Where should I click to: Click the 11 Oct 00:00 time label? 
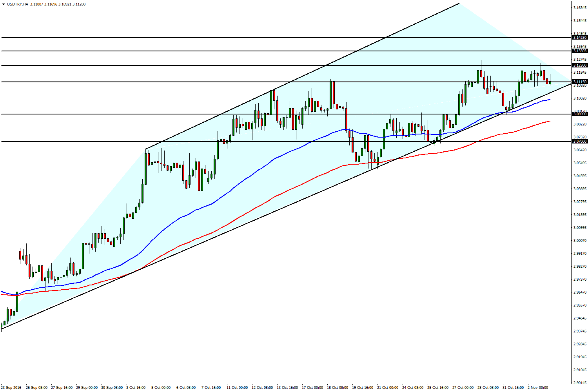point(237,388)
